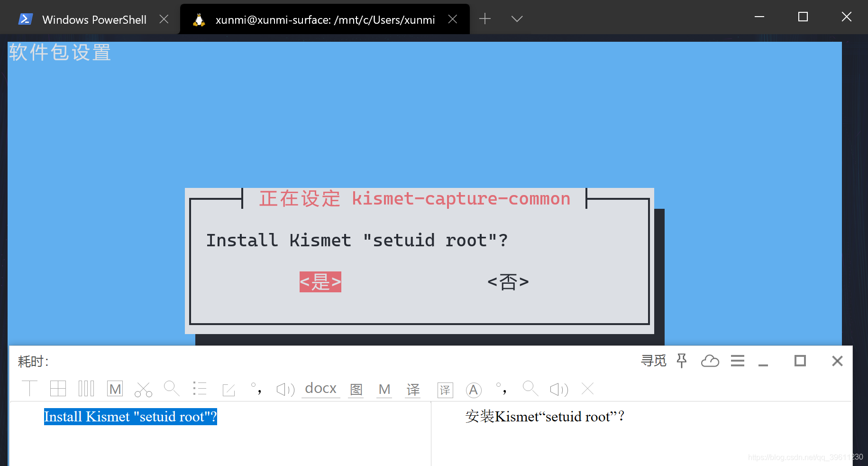Screen dimensions: 868x466
Task: Open image translation via the 图 icon
Action: [x=356, y=390]
